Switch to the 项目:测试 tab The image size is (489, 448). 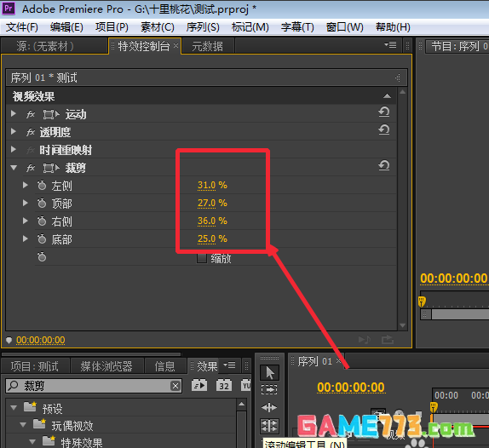click(35, 366)
